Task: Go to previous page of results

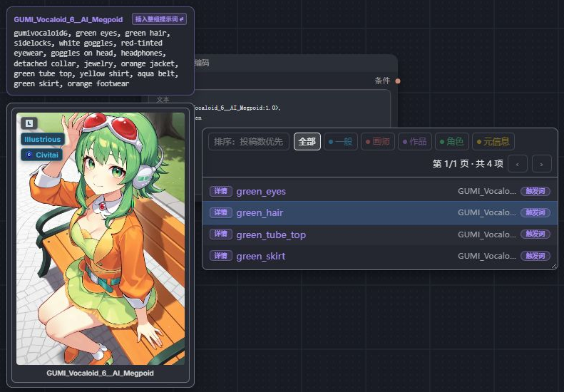Action: coord(518,164)
